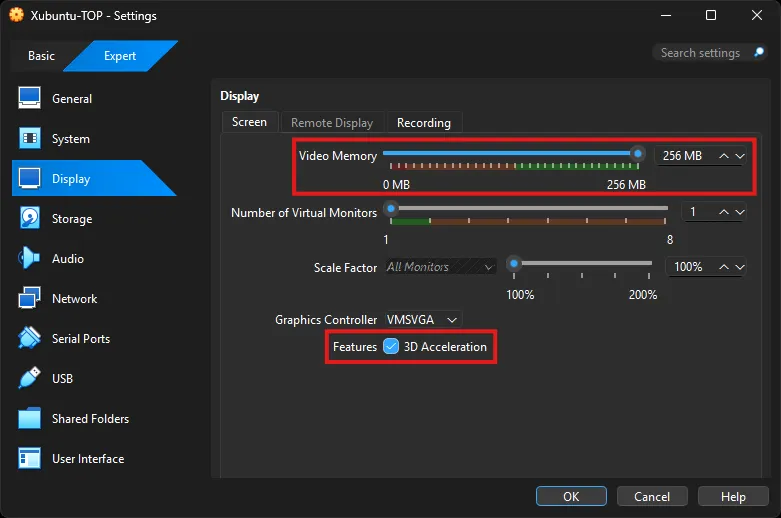Open the Graphics Controller VMSVGA dropdown

pyautogui.click(x=423, y=319)
